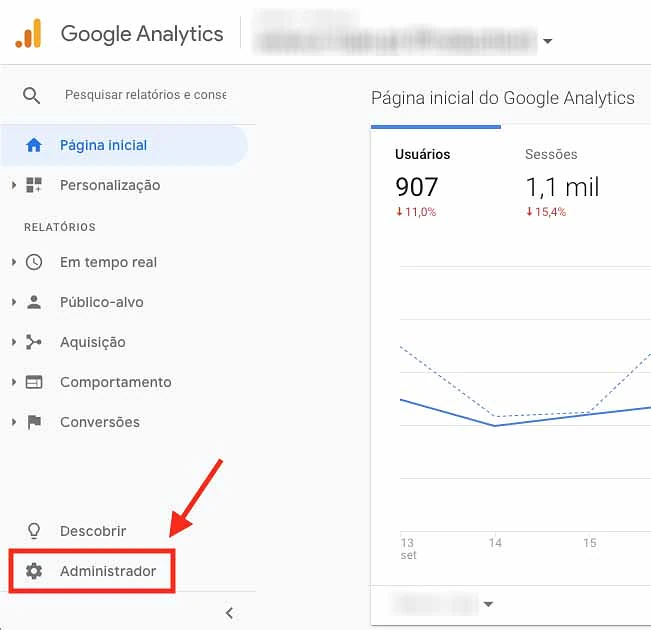The height and width of the screenshot is (630, 651).
Task: Click the 907 users value
Action: pyautogui.click(x=416, y=187)
